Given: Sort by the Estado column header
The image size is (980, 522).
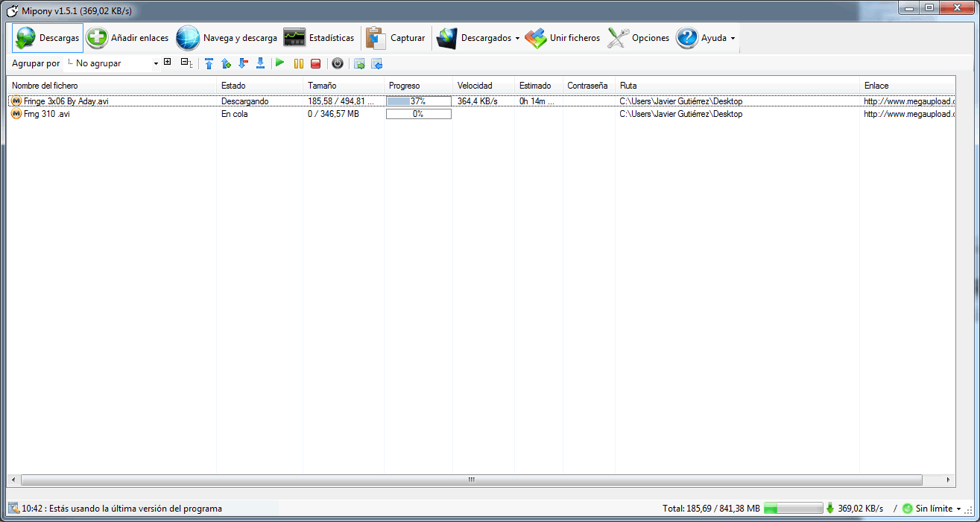Looking at the screenshot, I should (x=259, y=86).
